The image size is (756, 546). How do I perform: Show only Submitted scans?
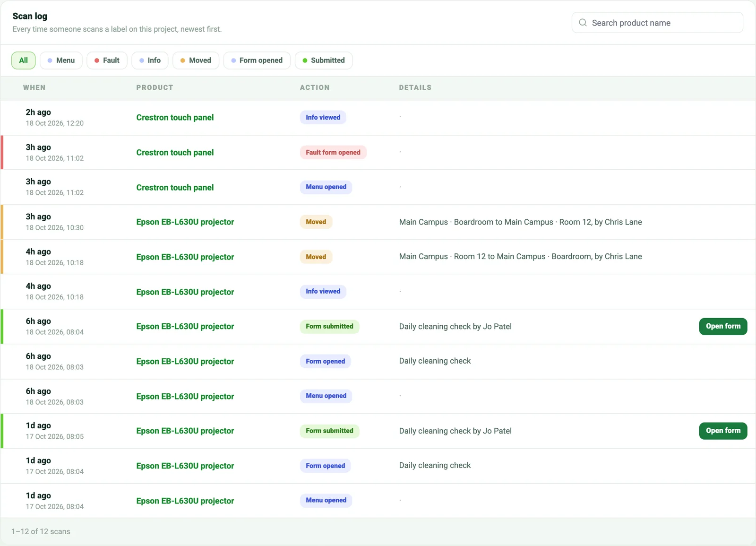[x=324, y=61]
